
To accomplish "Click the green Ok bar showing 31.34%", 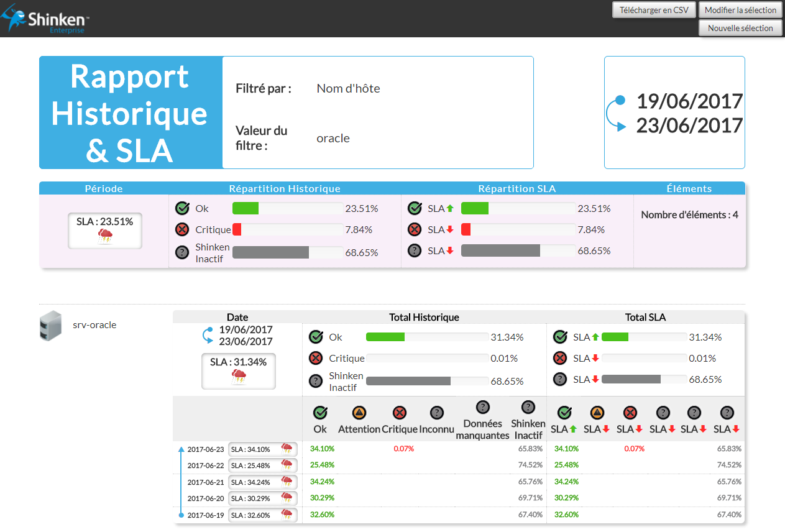I will 385,337.
